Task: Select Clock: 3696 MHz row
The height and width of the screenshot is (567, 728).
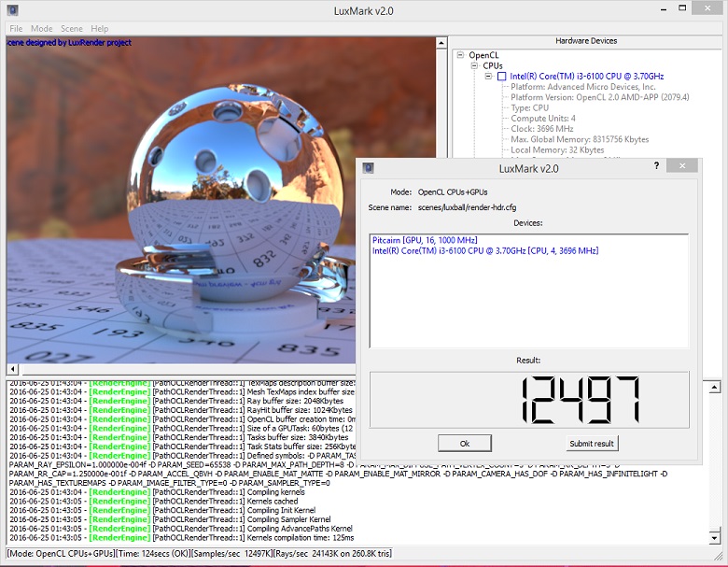Action: (542, 129)
